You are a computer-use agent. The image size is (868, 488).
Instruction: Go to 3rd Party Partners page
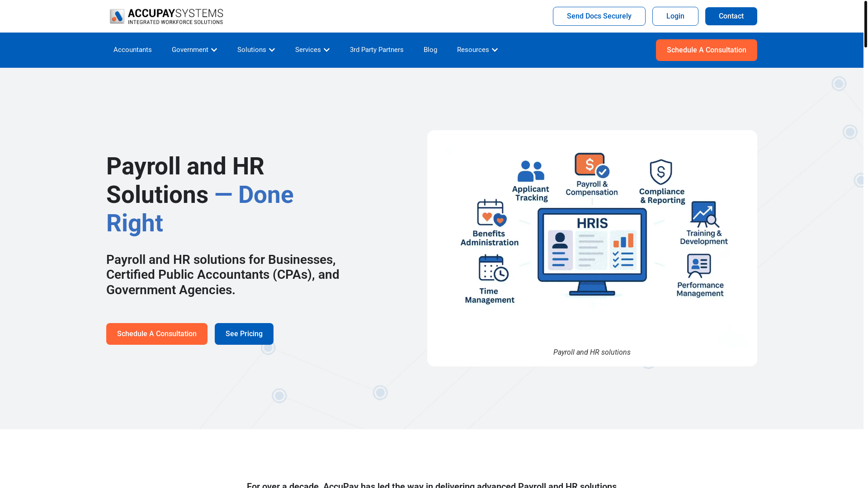click(x=377, y=50)
